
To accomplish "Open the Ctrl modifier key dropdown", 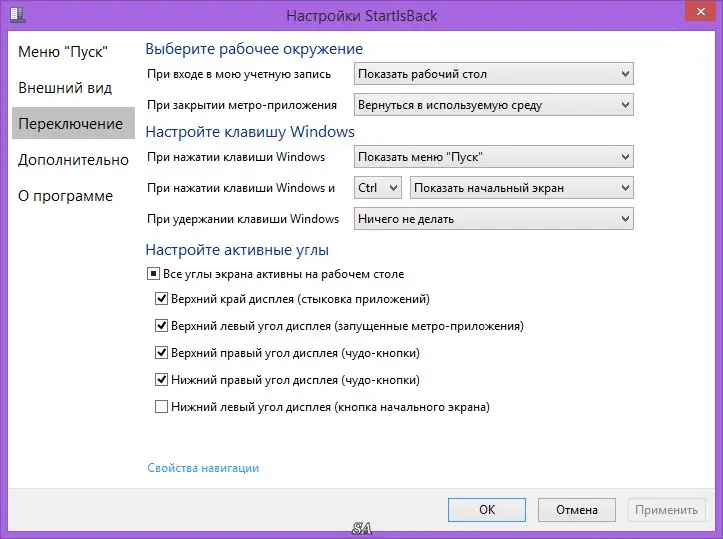I will [378, 188].
